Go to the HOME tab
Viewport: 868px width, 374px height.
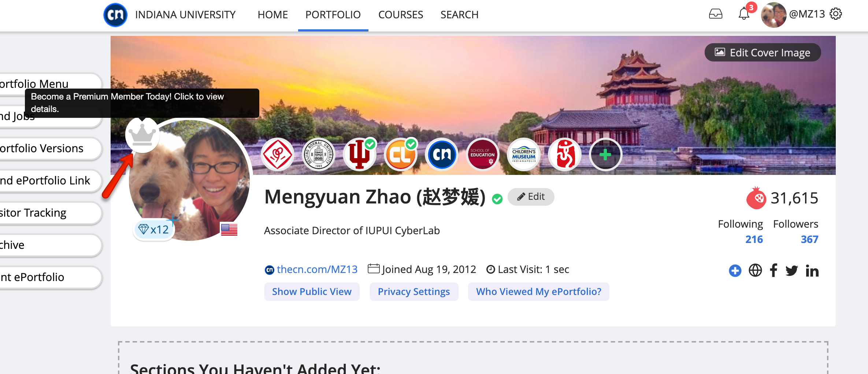click(272, 15)
